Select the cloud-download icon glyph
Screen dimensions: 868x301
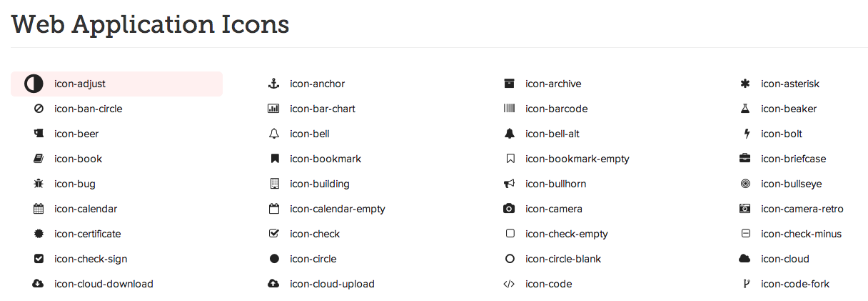39,284
